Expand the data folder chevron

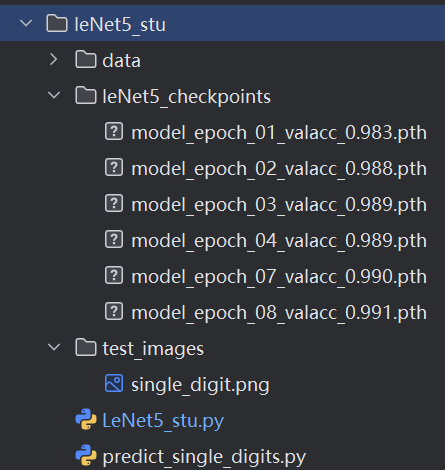point(54,60)
